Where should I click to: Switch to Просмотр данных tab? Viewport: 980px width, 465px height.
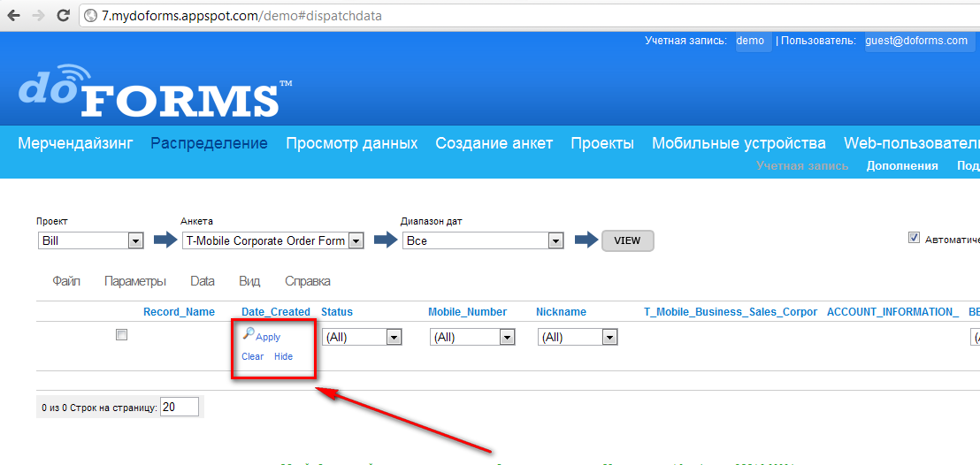[351, 143]
